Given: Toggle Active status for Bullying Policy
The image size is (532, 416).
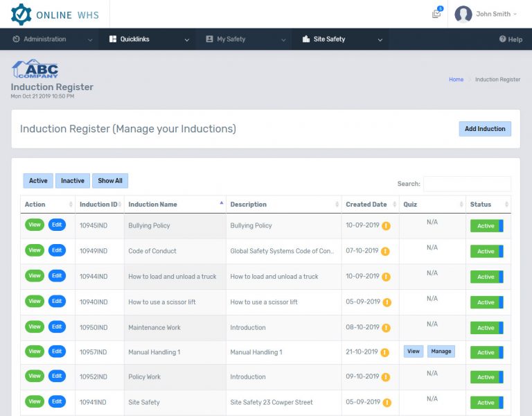Looking at the screenshot, I should click(x=486, y=226).
